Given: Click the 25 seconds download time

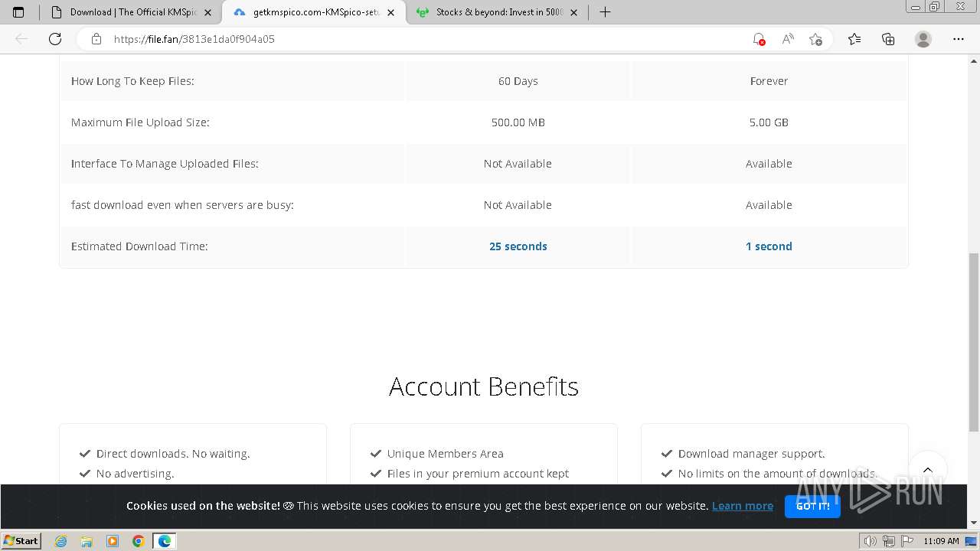Looking at the screenshot, I should coord(518,246).
